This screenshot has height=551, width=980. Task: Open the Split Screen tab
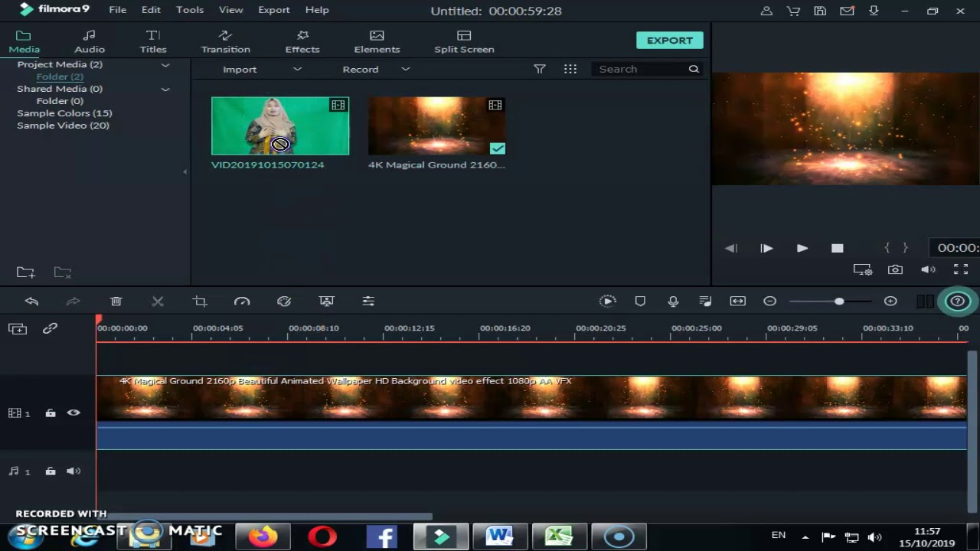tap(464, 41)
